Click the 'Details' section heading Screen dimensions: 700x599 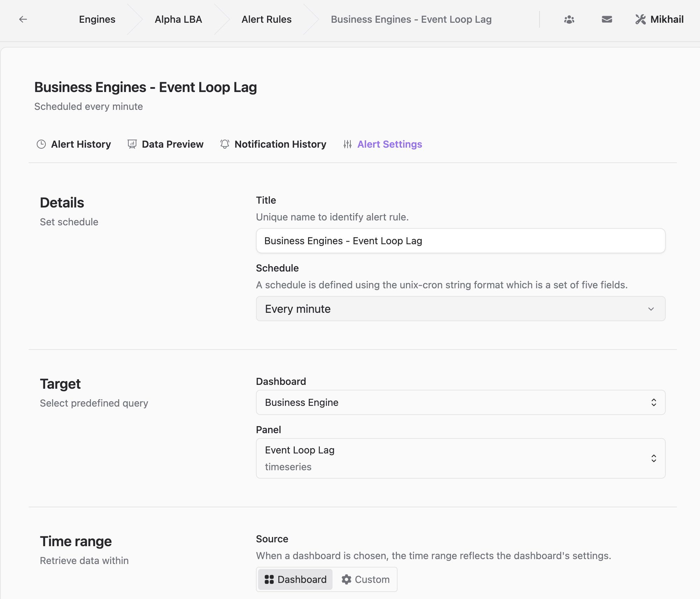coord(62,203)
